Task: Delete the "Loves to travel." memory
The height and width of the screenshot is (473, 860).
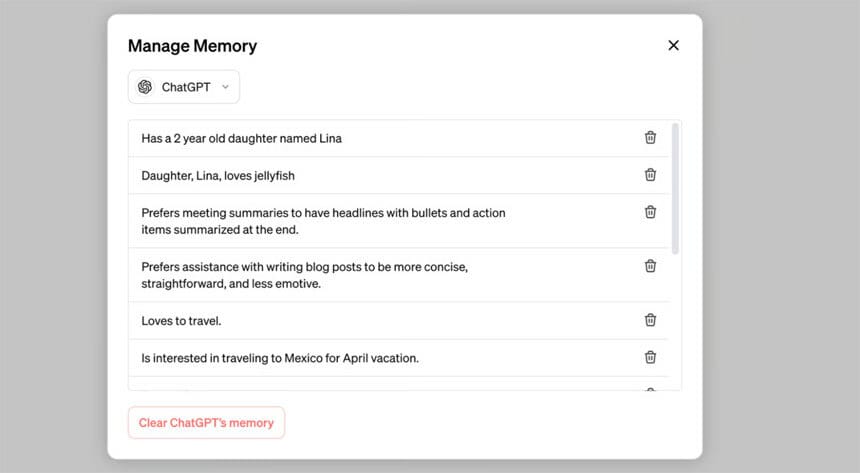Action: point(650,320)
